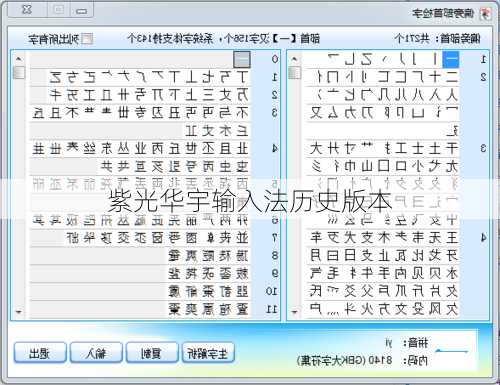
Task: Select the 山 radical
Action: coord(367,166)
